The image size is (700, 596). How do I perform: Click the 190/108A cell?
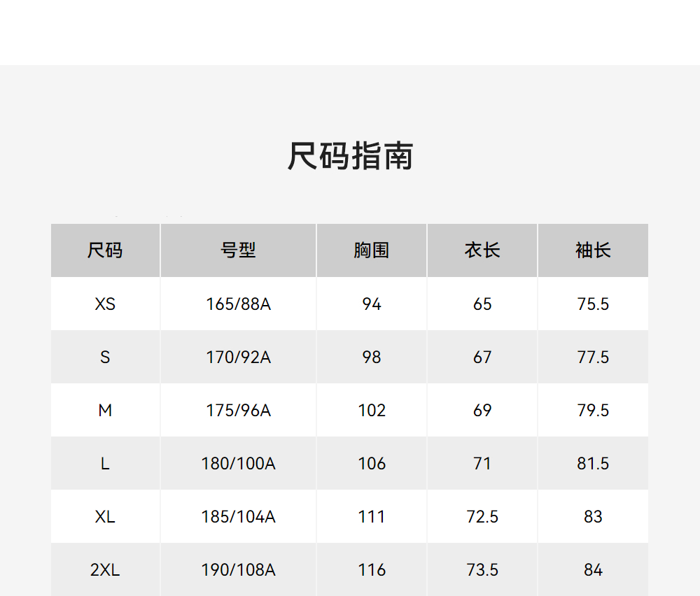239,569
